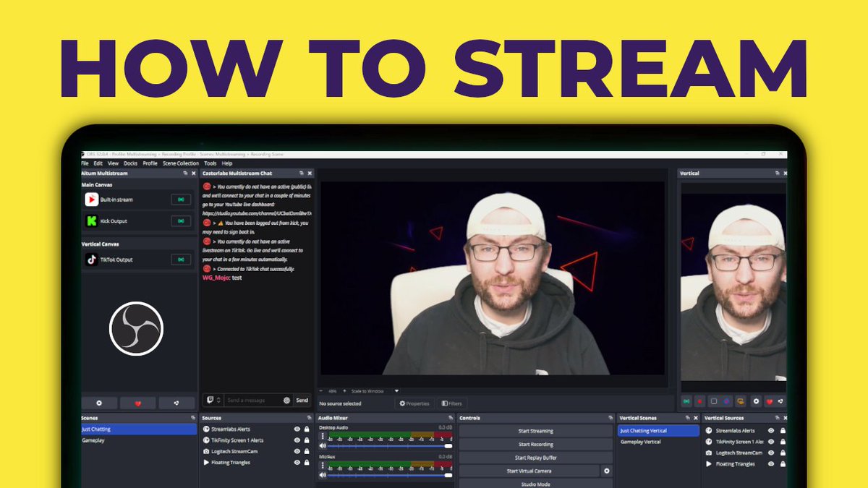Open the Scene Collection menu
The image size is (868, 488).
181,163
